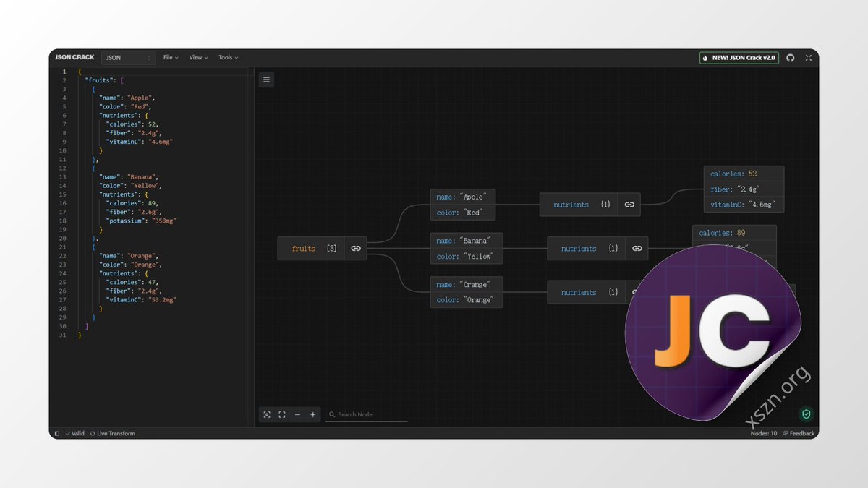Click the "color": "Yellow" line in editor
868x488 pixels.
(130, 186)
